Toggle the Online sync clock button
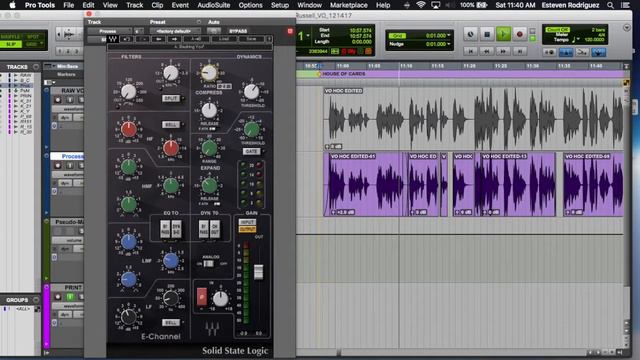The height and width of the screenshot is (360, 640). point(471,34)
